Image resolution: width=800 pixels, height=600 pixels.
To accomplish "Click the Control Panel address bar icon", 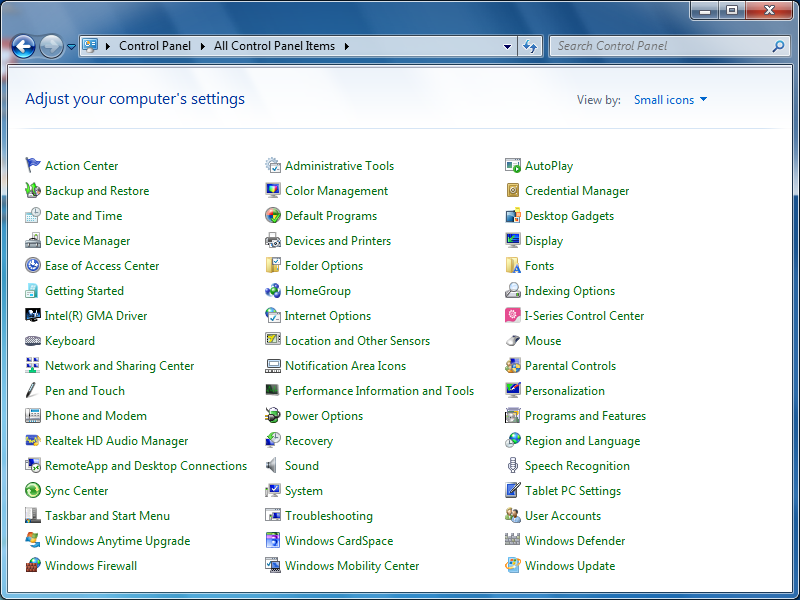I will click(x=90, y=46).
